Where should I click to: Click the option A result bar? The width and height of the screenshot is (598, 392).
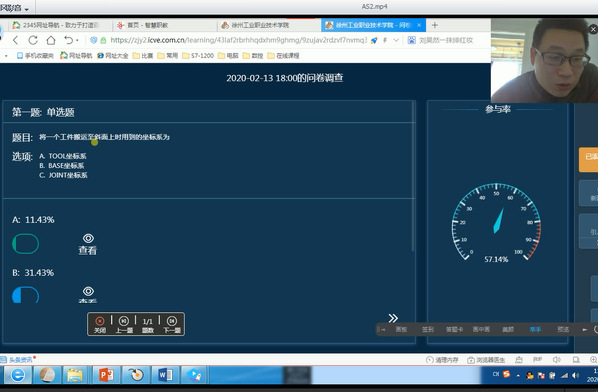[26, 244]
